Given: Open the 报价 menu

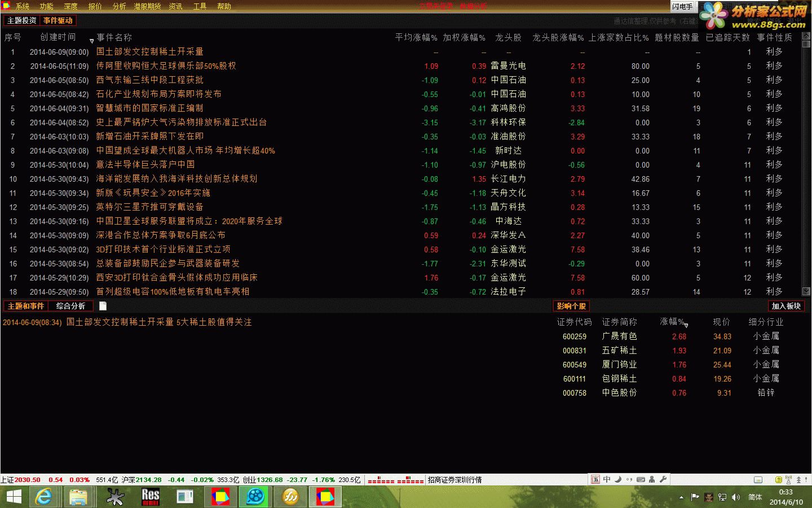Looking at the screenshot, I should pyautogui.click(x=95, y=6).
